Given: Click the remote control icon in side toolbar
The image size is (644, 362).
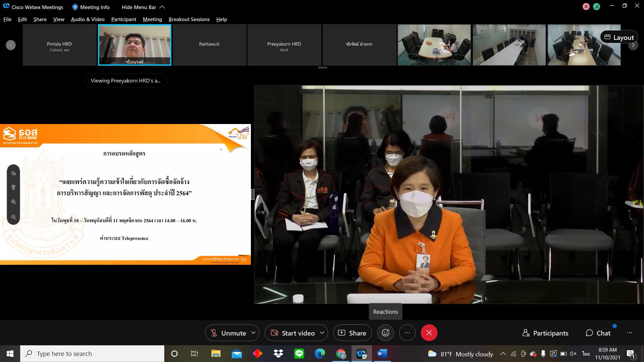Looking at the screenshot, I should click(x=13, y=188).
